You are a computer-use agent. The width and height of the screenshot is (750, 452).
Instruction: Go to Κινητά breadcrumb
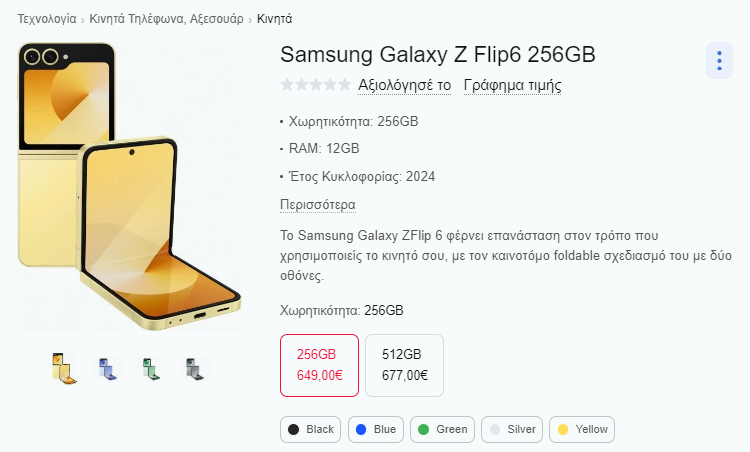point(275,19)
